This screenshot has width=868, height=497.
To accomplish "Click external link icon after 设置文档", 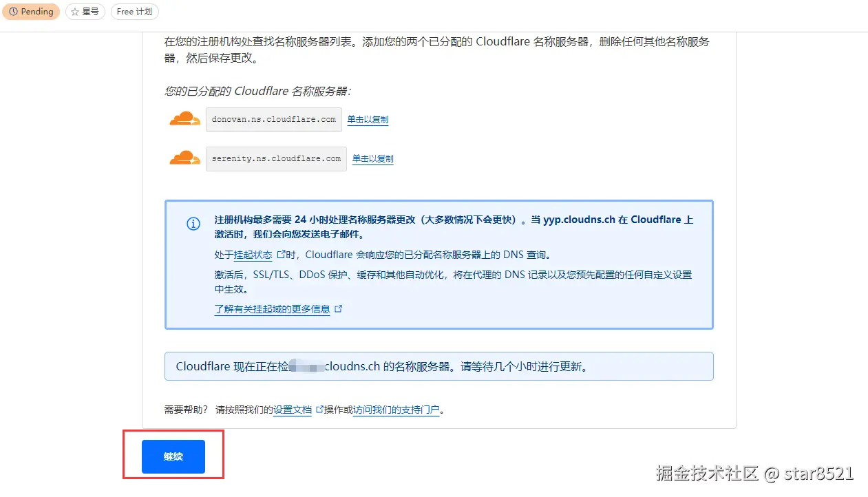I will (x=319, y=410).
